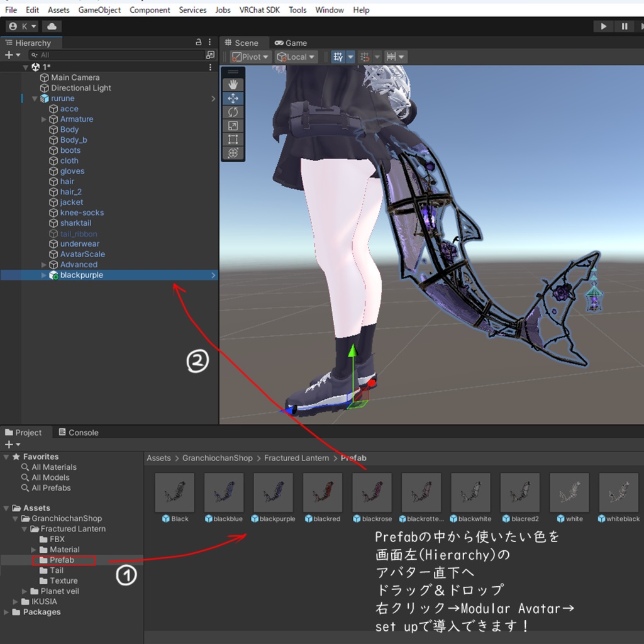The image size is (644, 644).
Task: Expand the Planet veil folder
Action: [x=25, y=591]
